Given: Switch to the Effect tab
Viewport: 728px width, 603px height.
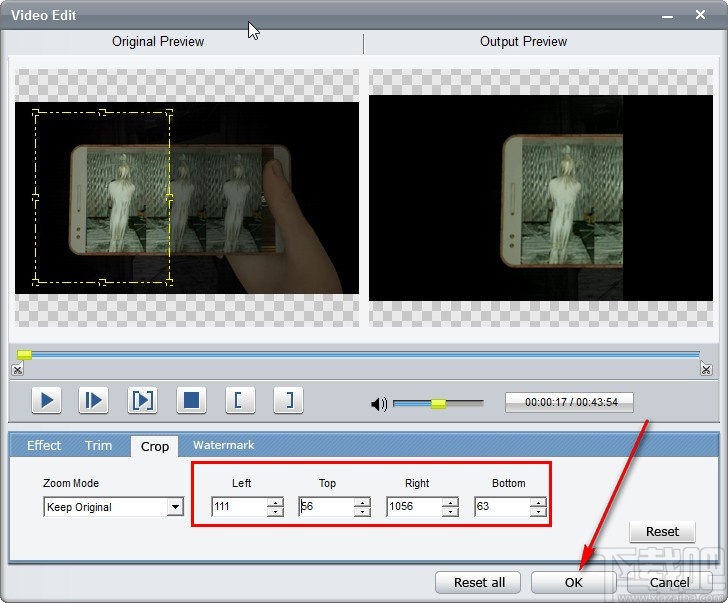Looking at the screenshot, I should pos(44,446).
